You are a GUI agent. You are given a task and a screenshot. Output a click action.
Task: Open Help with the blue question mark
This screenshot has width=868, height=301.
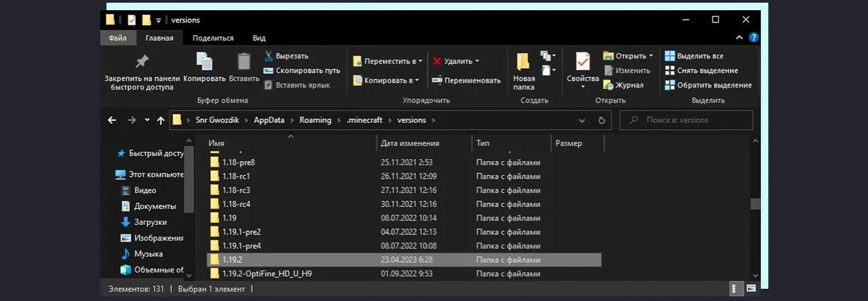[753, 38]
